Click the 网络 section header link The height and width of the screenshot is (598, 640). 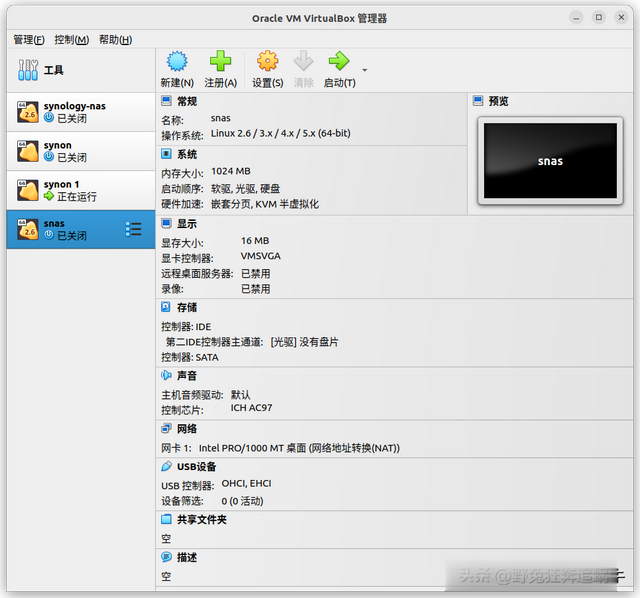click(187, 429)
